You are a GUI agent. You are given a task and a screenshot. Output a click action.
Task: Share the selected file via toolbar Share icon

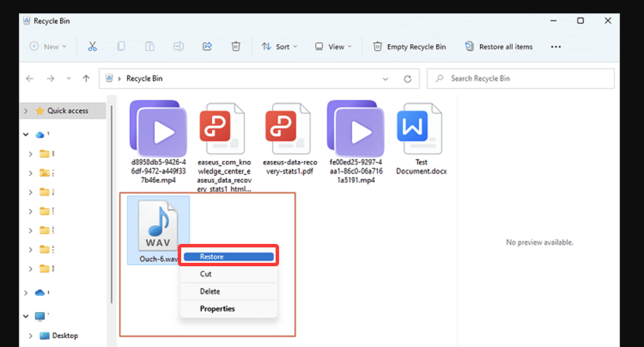(x=207, y=46)
